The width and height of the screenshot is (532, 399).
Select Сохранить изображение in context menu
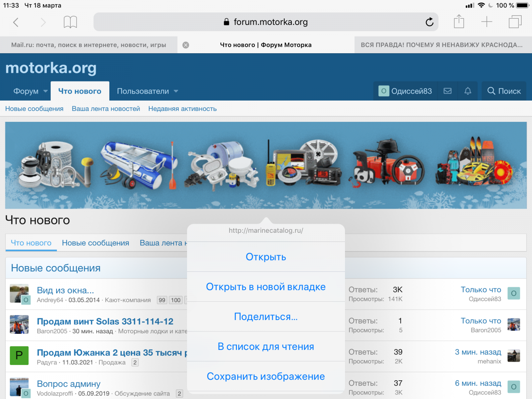tap(266, 377)
